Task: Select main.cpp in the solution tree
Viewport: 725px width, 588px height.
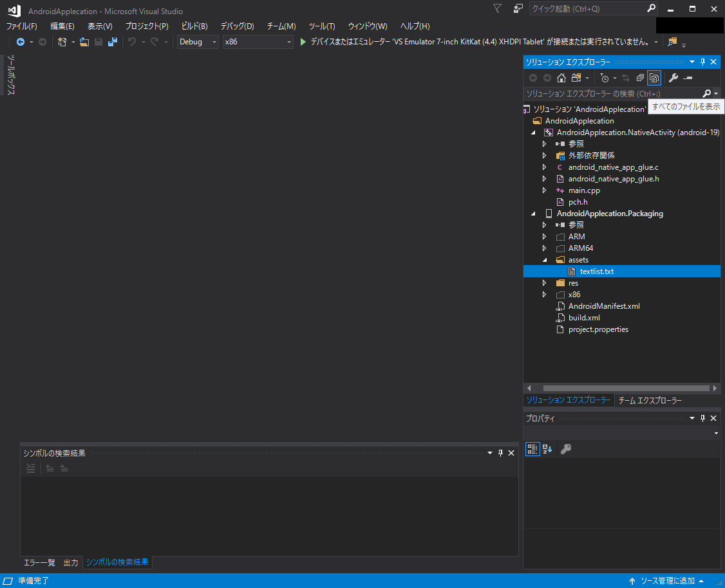Action: (x=584, y=190)
